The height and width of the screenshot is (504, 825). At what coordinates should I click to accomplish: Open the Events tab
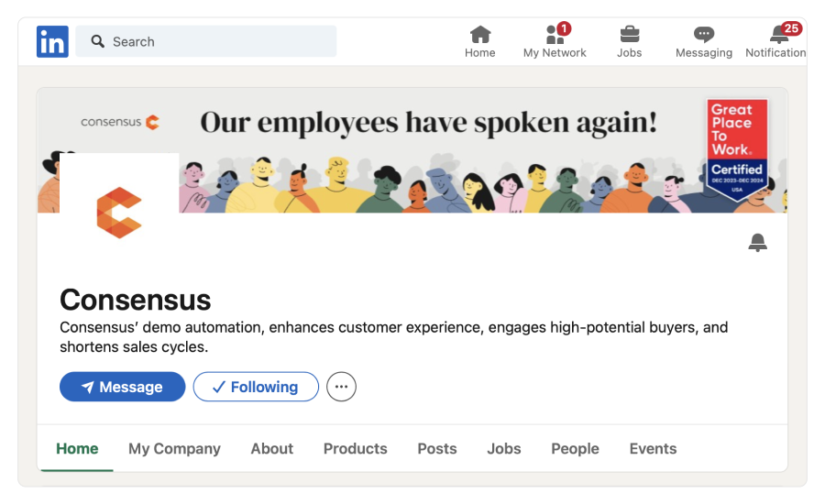653,449
